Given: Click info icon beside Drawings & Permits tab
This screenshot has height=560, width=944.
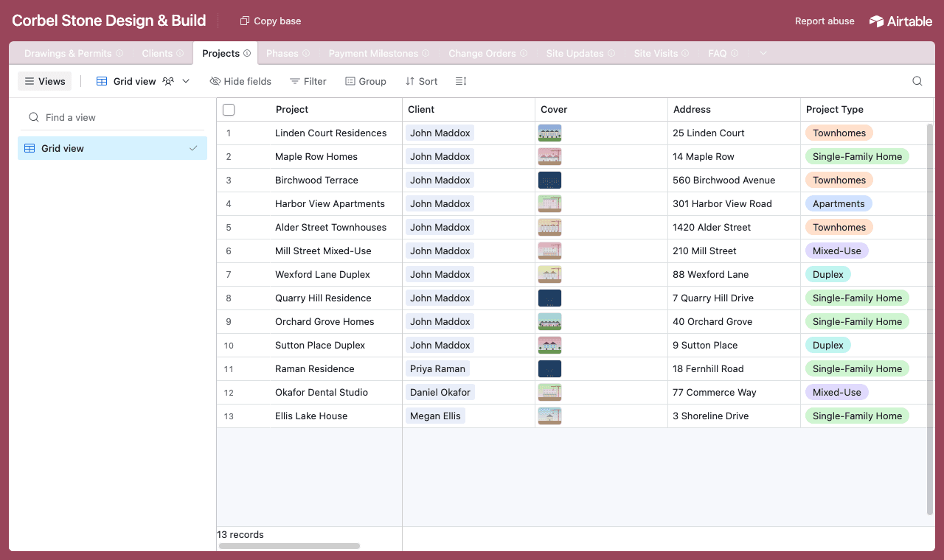Looking at the screenshot, I should tap(119, 53).
